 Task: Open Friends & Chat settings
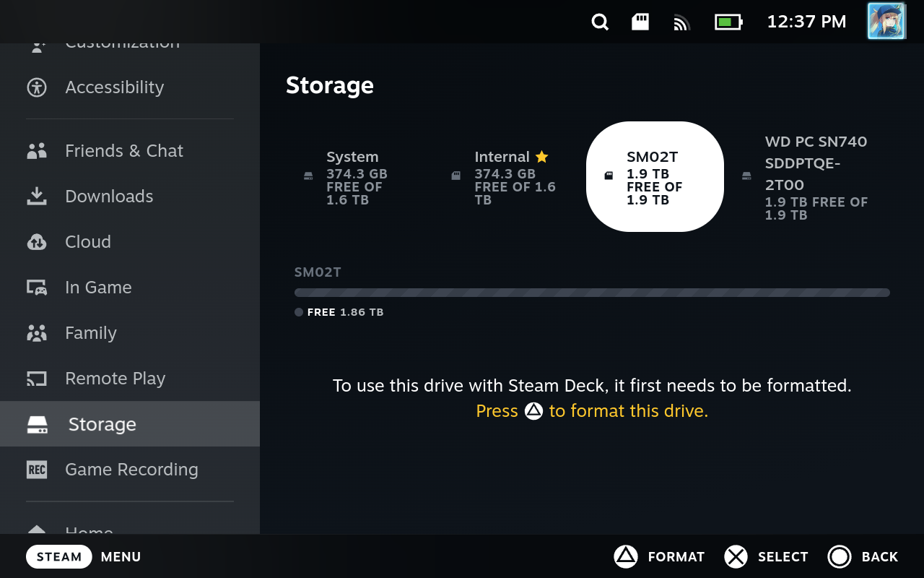pyautogui.click(x=123, y=151)
